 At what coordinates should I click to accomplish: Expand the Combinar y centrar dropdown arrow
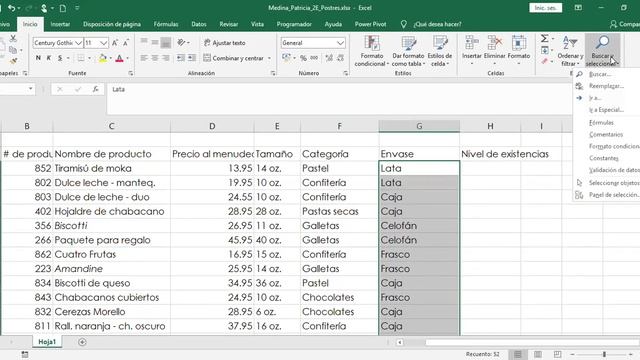[x=269, y=58]
